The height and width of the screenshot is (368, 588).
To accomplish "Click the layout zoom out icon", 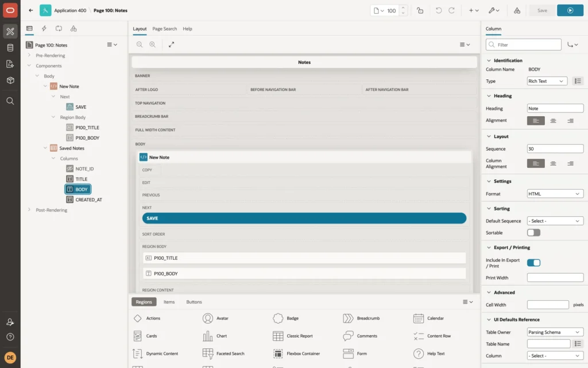I will (140, 45).
